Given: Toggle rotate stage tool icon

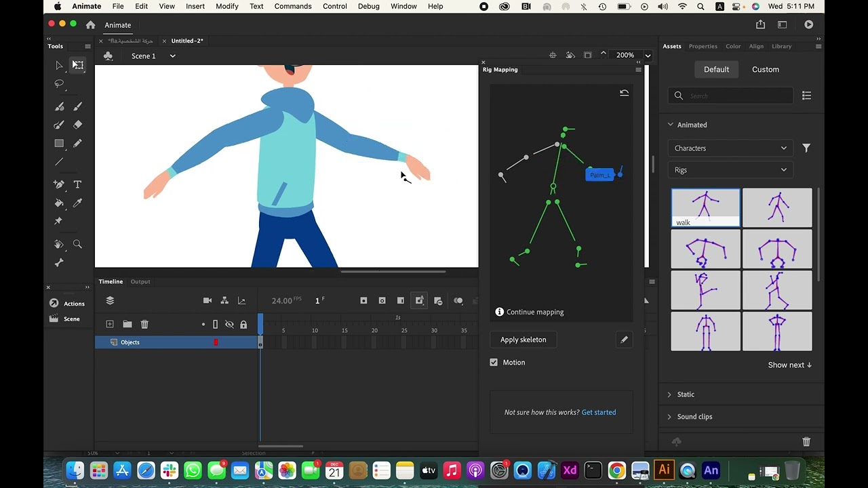Looking at the screenshot, I should coord(570,56).
